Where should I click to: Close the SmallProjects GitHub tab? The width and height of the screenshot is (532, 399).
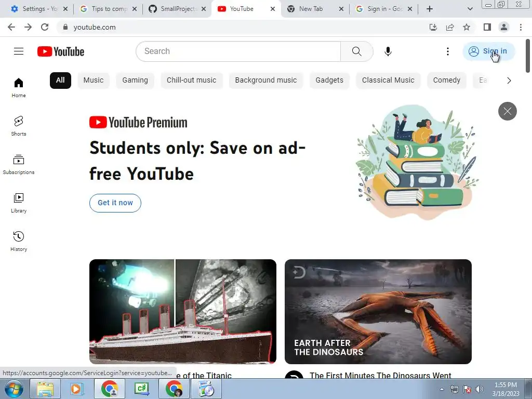pyautogui.click(x=204, y=9)
